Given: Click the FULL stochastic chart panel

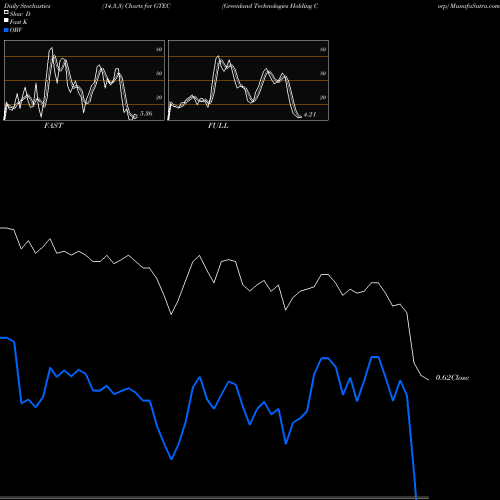Looking at the screenshot, I should point(248,80).
